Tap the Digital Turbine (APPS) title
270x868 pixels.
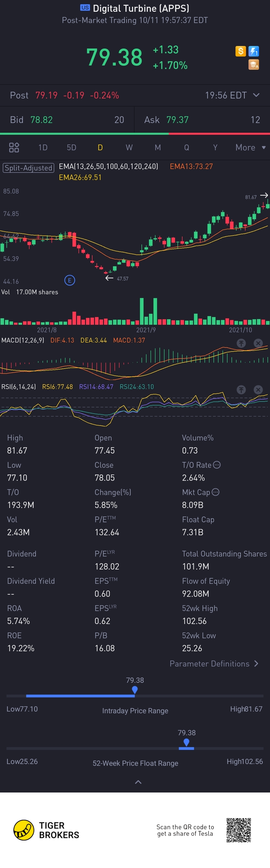pos(141,8)
